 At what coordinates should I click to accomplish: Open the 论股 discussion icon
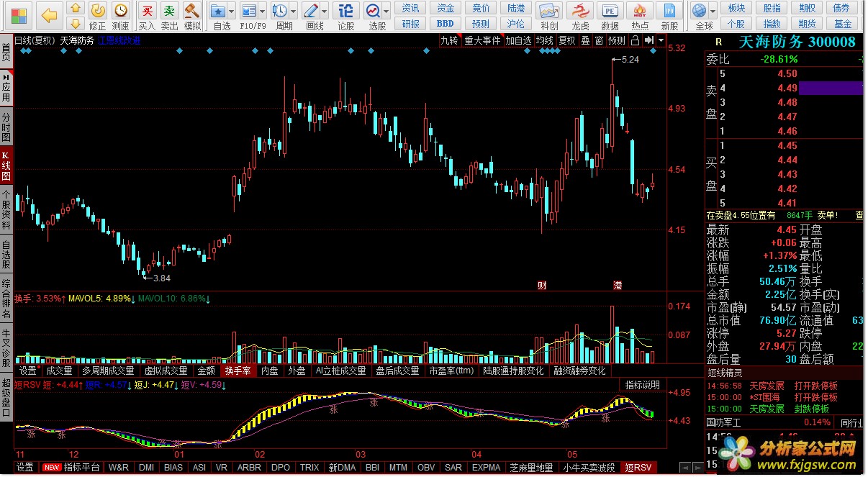[346, 11]
